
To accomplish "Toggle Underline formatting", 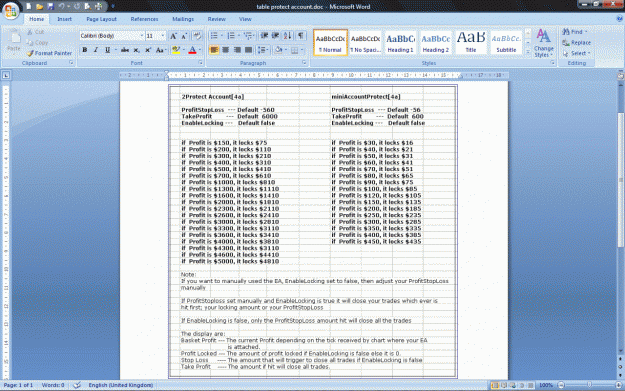I will point(107,50).
